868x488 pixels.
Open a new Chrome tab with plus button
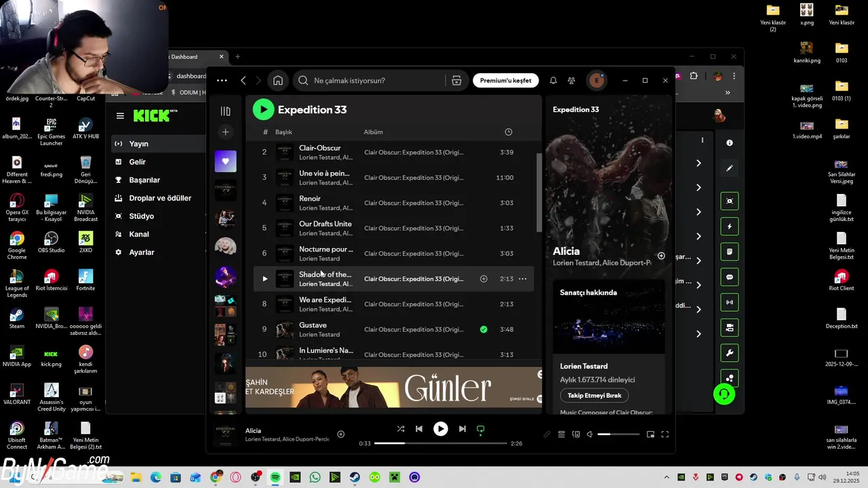[x=237, y=57]
